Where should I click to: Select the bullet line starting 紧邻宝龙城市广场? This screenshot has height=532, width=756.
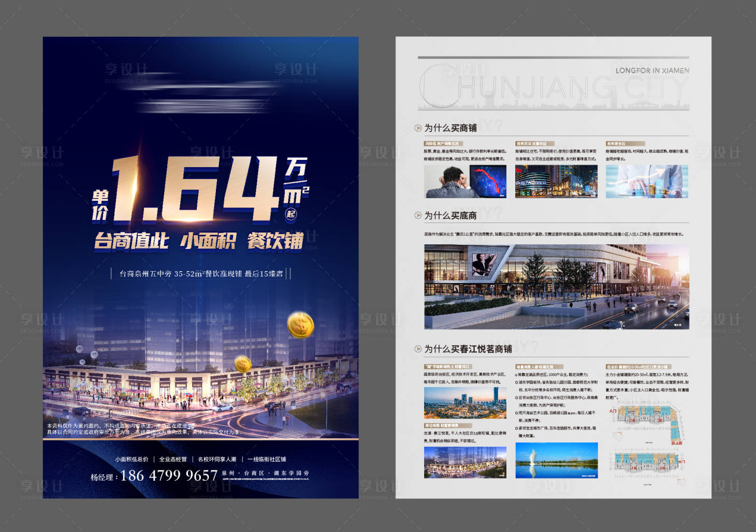(x=556, y=432)
